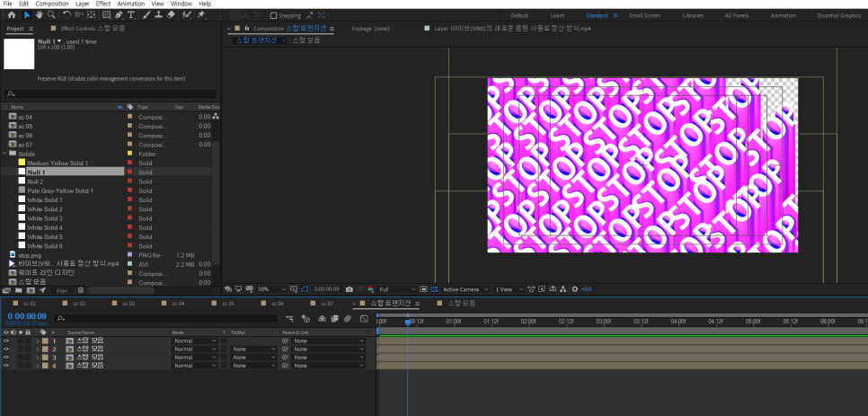Toggle the Snapping checkbox

coord(273,15)
